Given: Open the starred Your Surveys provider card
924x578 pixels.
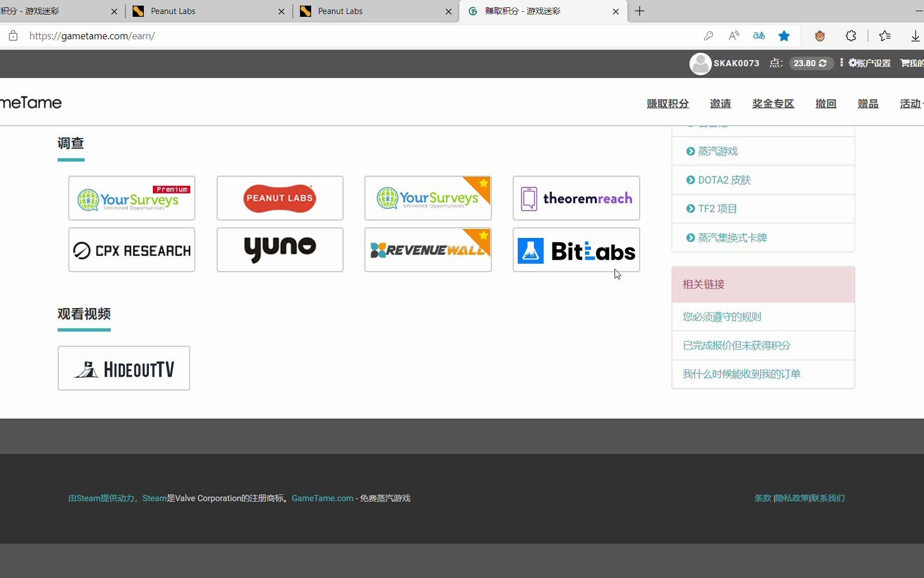Looking at the screenshot, I should coord(428,198).
